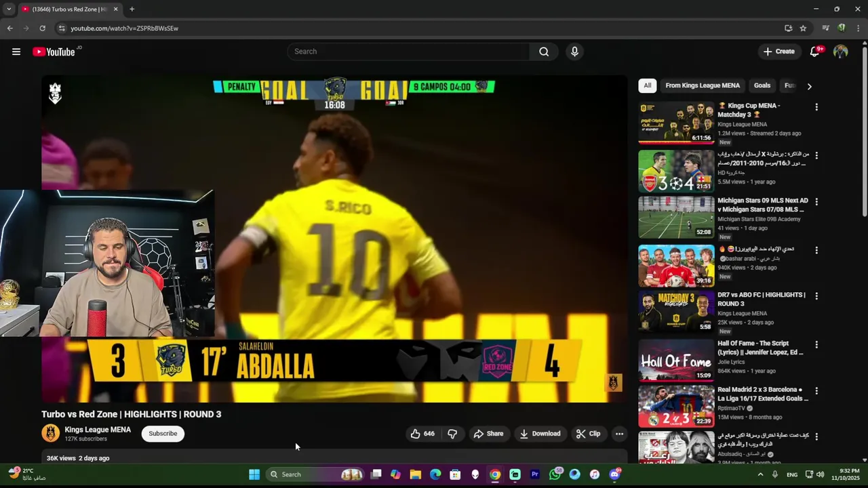This screenshot has height=488, width=868.
Task: Open WhatsApp from taskbar
Action: pyautogui.click(x=555, y=474)
